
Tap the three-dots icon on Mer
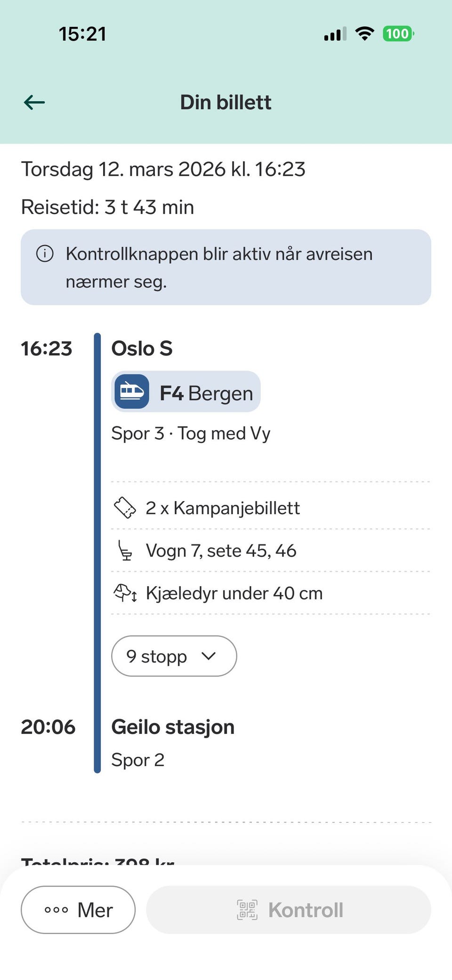(x=56, y=910)
